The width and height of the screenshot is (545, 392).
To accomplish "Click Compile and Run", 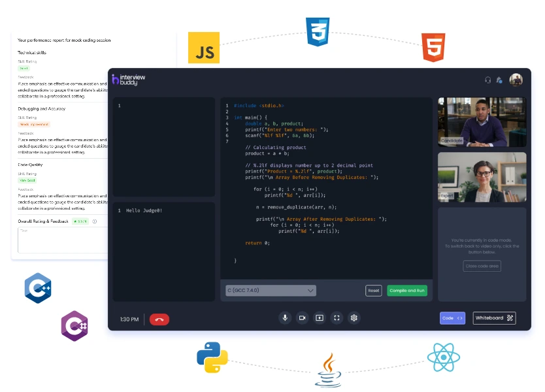I will [x=406, y=290].
